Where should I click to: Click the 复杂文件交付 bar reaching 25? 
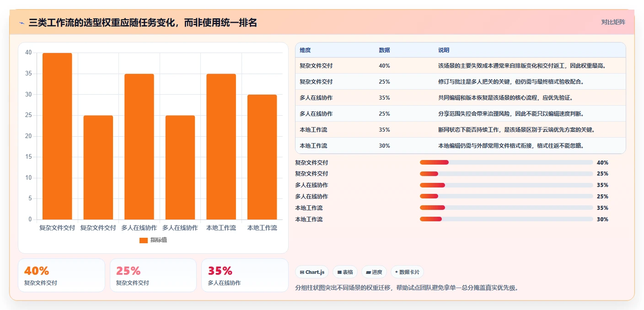click(98, 167)
